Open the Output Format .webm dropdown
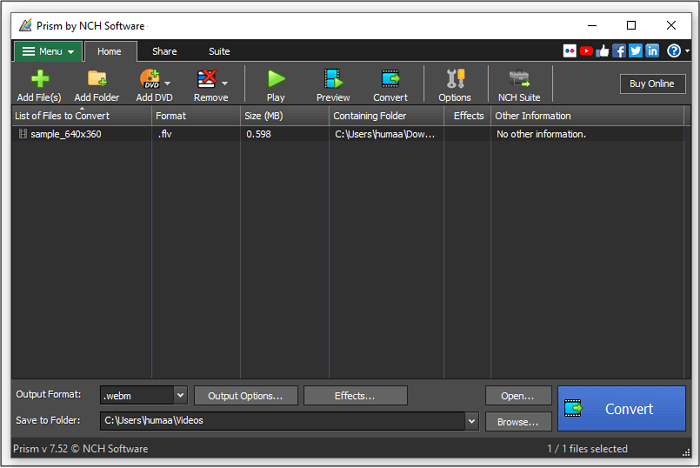 point(180,395)
